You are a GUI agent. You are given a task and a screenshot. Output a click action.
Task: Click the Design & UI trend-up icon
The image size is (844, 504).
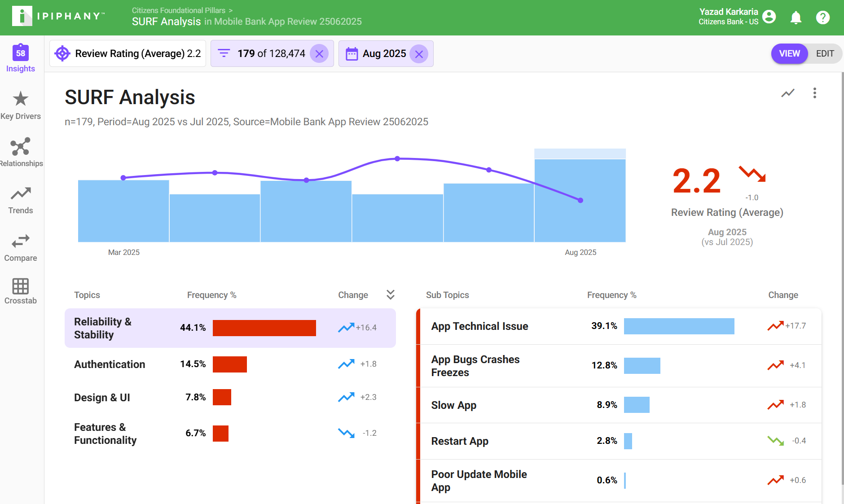click(346, 397)
